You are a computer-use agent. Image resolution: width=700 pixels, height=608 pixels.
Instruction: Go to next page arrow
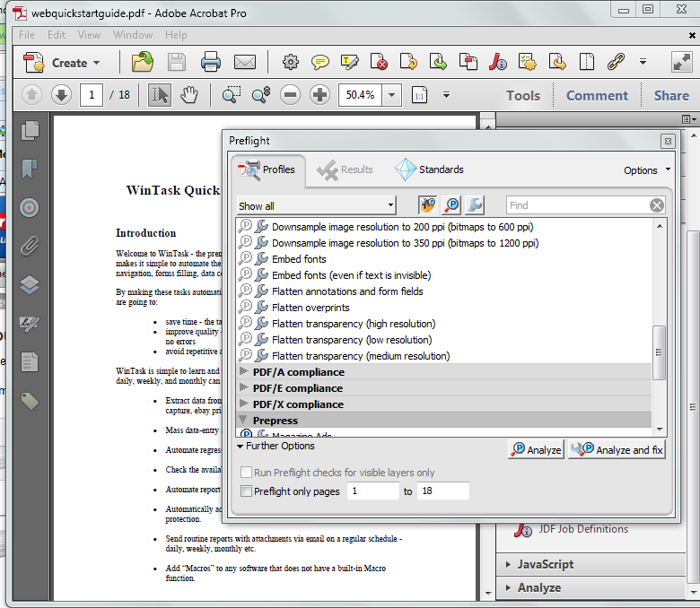coord(61,94)
